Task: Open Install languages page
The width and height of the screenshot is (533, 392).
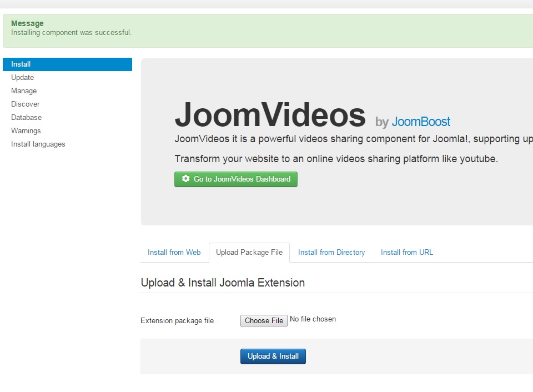Action: [x=38, y=144]
